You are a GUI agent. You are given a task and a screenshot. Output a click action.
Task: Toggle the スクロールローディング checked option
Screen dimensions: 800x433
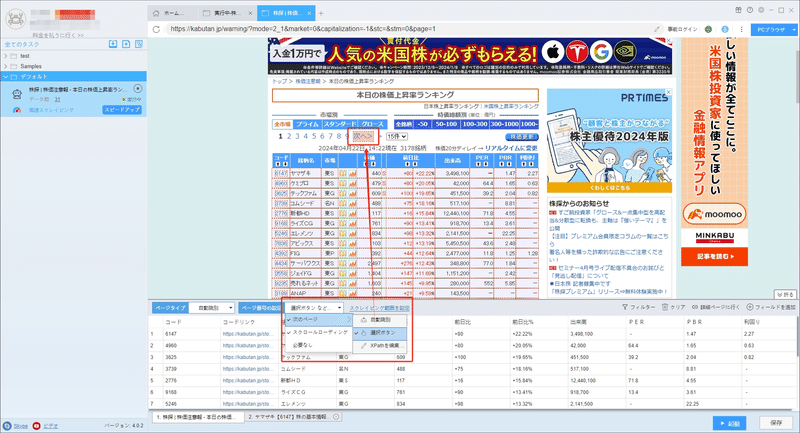[x=318, y=332]
